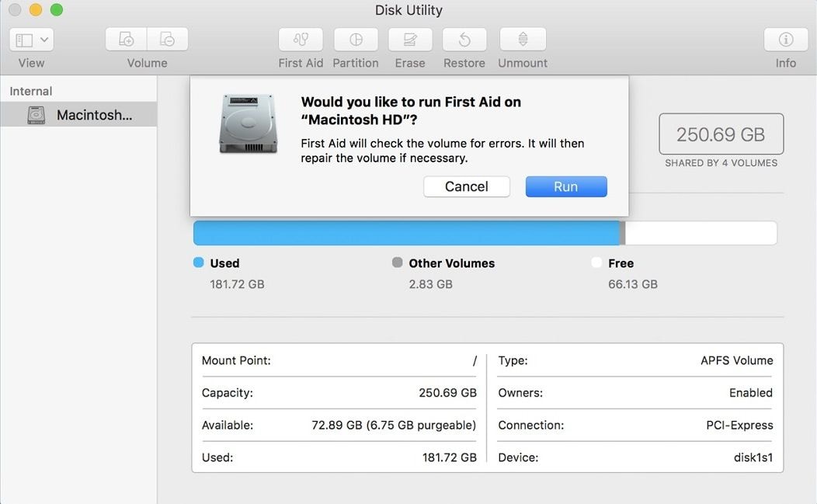Click the Unmount toolbar icon
This screenshot has width=817, height=504.
click(x=523, y=39)
